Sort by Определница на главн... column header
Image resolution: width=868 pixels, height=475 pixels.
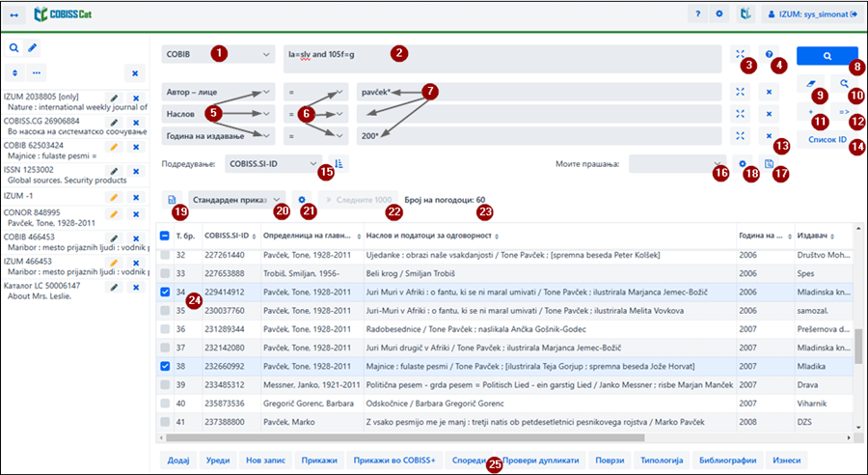(312, 237)
